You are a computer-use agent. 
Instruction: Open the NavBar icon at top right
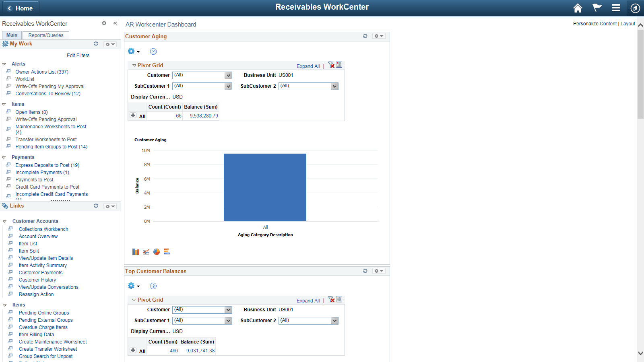point(635,8)
